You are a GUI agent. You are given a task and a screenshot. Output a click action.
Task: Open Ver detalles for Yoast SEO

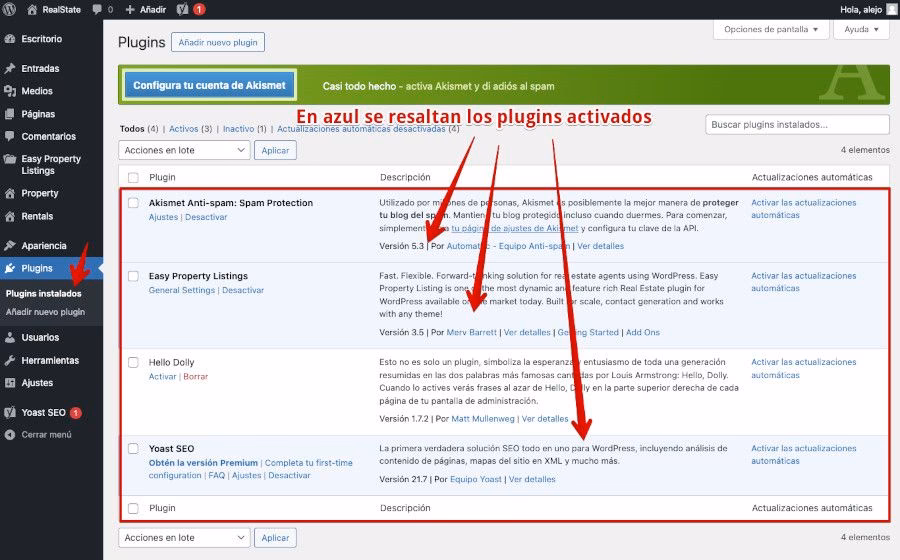point(532,479)
